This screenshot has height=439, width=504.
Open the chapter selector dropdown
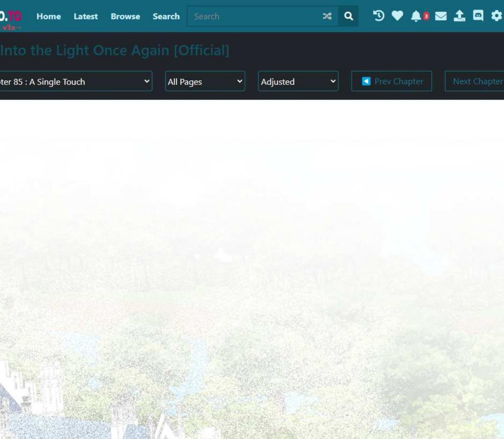pos(76,81)
